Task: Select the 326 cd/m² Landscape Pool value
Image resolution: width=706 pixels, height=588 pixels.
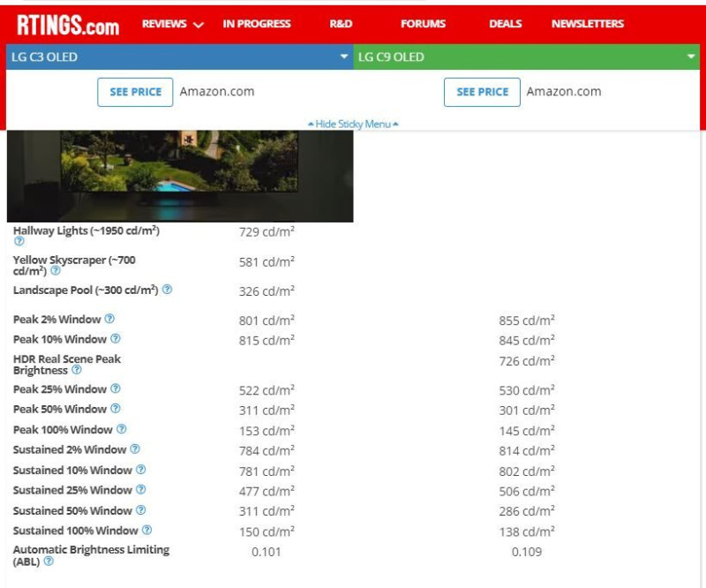Action: click(267, 291)
